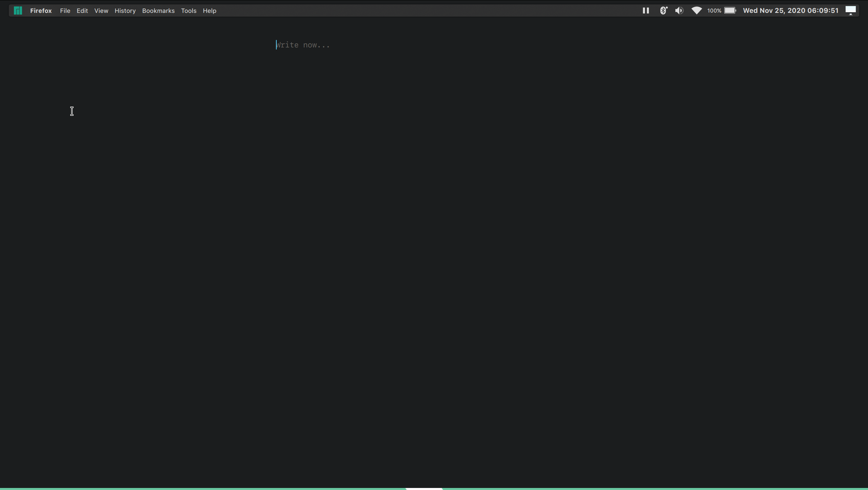Viewport: 868px width, 490px height.
Task: Open the History menu
Action: click(x=125, y=11)
